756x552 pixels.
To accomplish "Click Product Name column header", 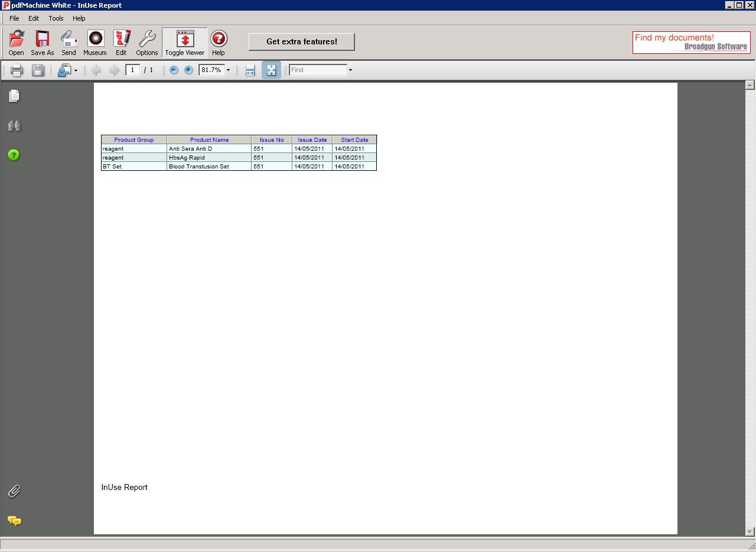I will coord(209,140).
